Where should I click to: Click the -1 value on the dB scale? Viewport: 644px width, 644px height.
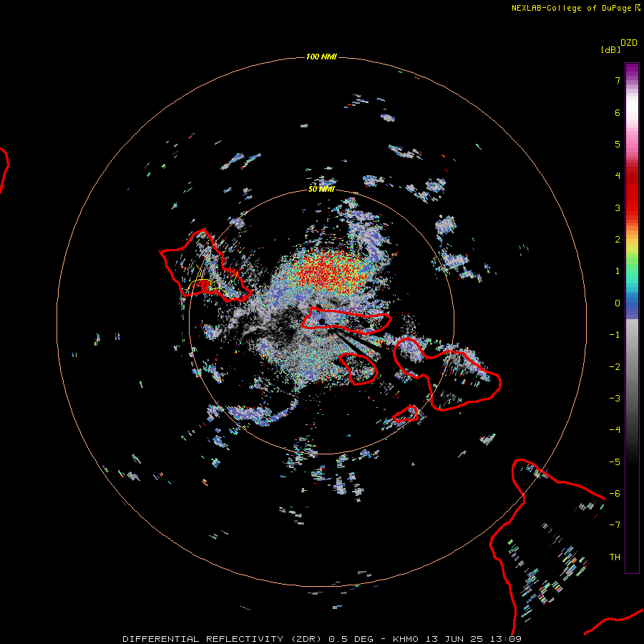point(615,335)
